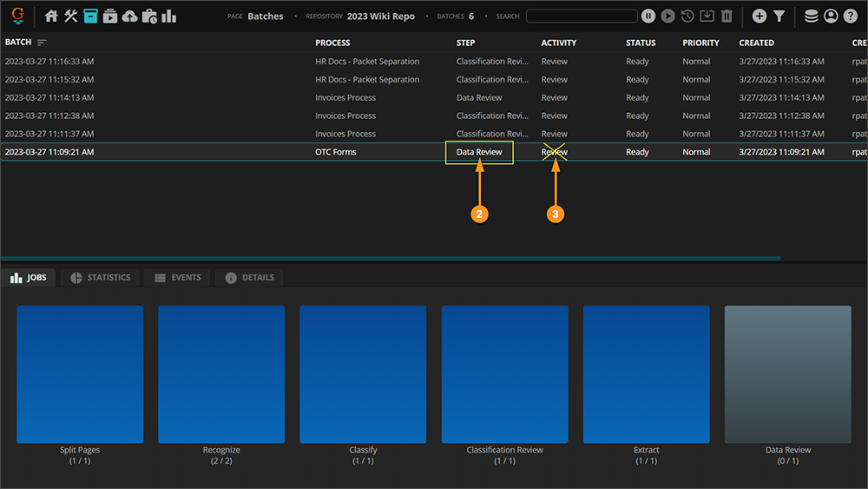The width and height of the screenshot is (868, 489).
Task: Open the Stats bar chart icon in top toolbar
Action: coord(169,16)
